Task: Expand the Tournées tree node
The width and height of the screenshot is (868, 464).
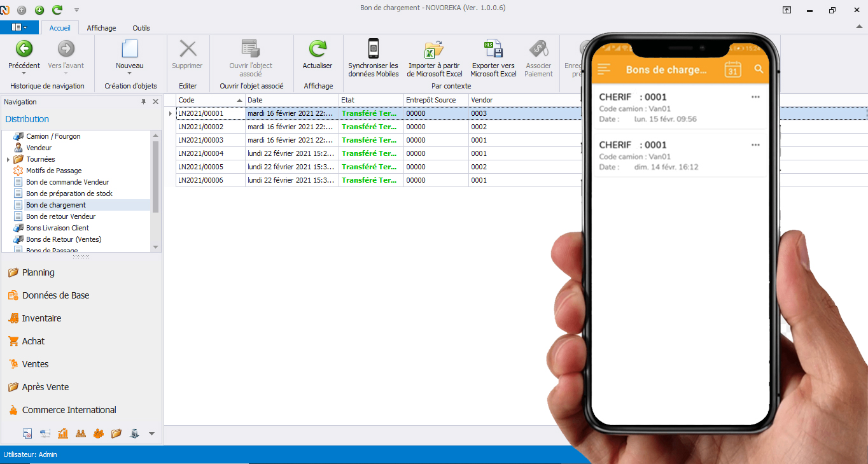Action: tap(8, 159)
